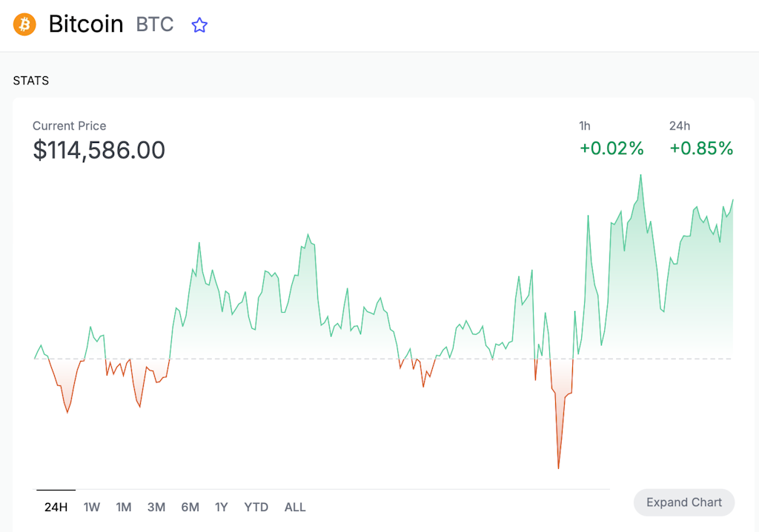Switch chart to 1M range
This screenshot has width=759, height=532.
pyautogui.click(x=124, y=507)
